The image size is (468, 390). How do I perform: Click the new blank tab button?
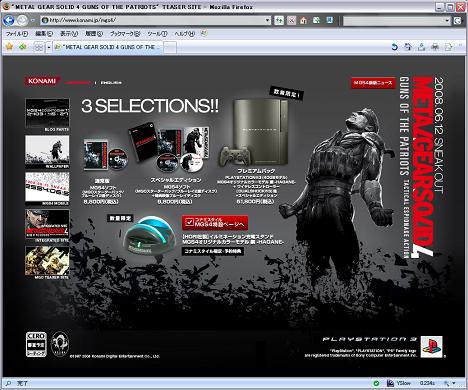[170, 48]
